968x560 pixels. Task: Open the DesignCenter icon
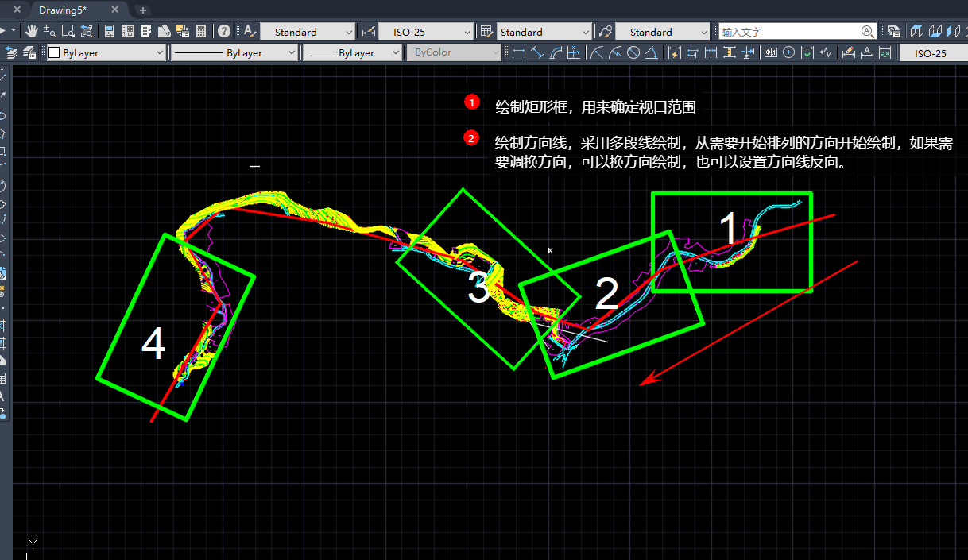click(x=128, y=32)
